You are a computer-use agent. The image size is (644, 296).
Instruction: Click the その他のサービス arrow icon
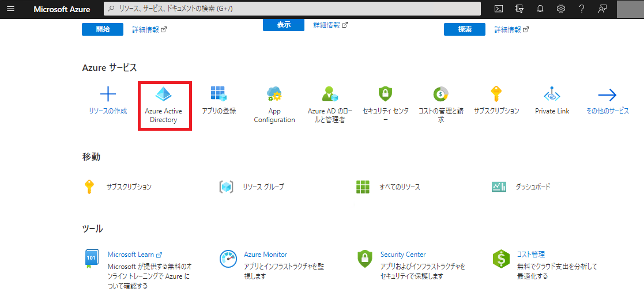608,95
